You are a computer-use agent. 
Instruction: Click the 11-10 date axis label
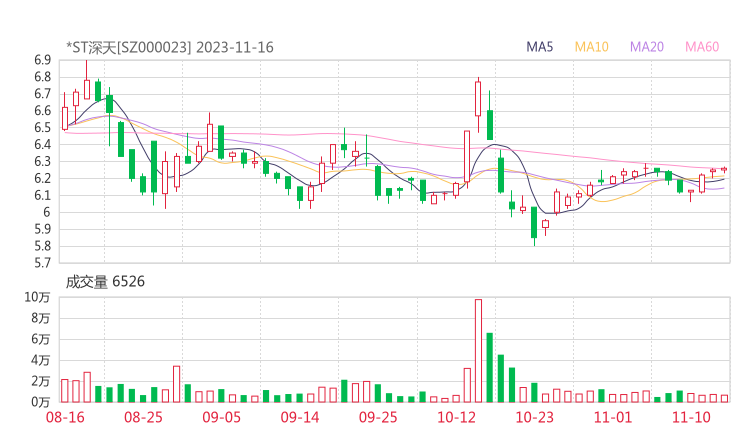pos(691,417)
